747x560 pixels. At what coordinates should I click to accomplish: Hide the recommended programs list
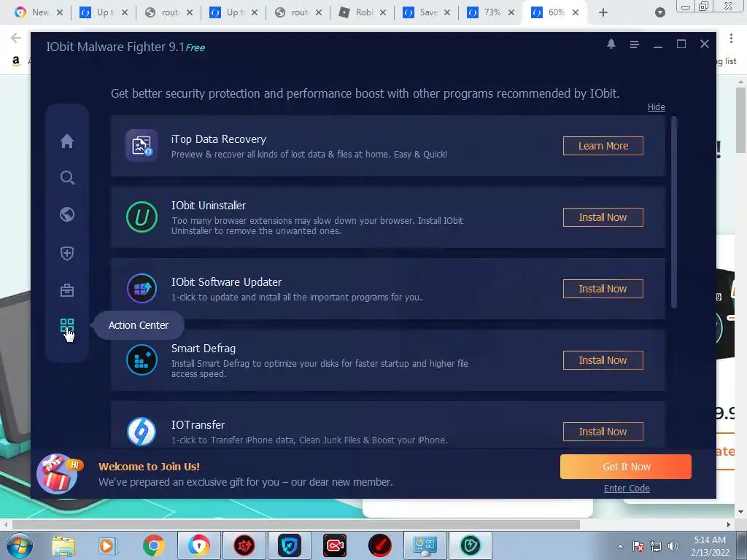(656, 106)
